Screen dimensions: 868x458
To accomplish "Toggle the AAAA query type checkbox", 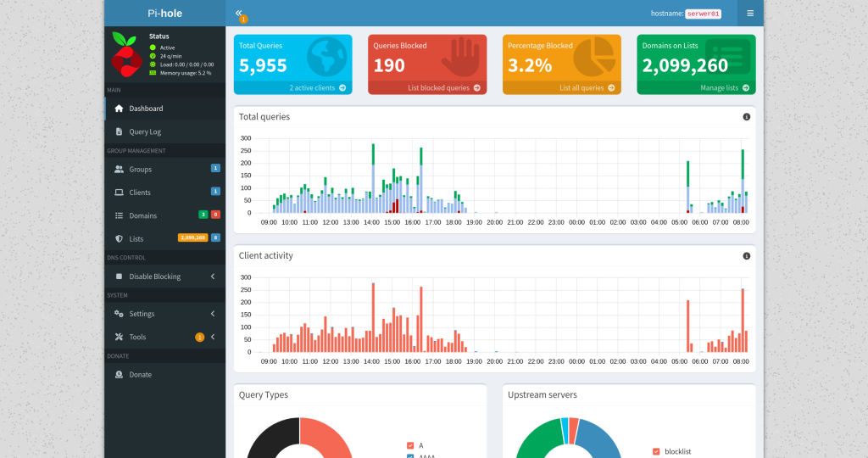I will point(410,456).
